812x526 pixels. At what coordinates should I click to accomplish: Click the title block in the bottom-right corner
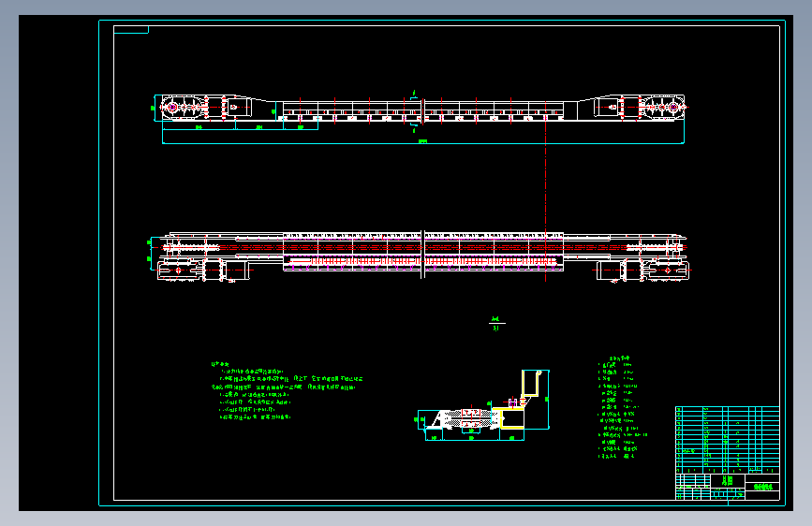[x=727, y=487]
